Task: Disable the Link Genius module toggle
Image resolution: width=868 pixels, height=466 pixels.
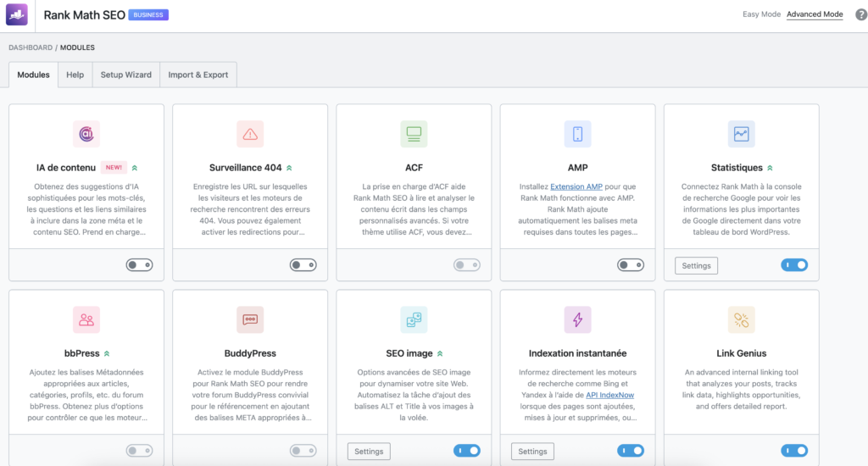Action: click(794, 451)
